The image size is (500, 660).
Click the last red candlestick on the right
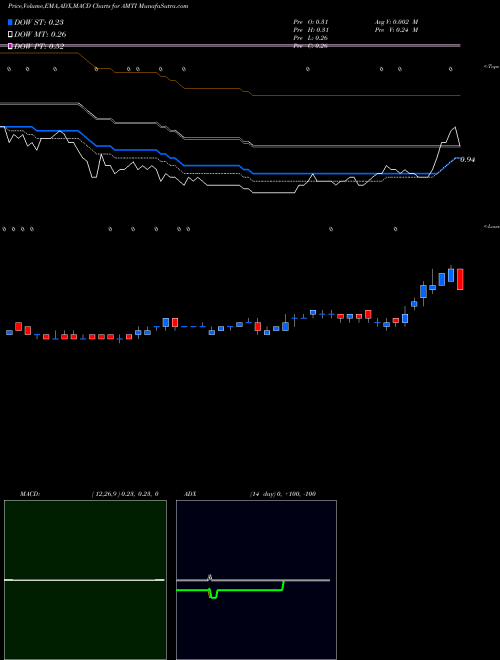tap(460, 279)
